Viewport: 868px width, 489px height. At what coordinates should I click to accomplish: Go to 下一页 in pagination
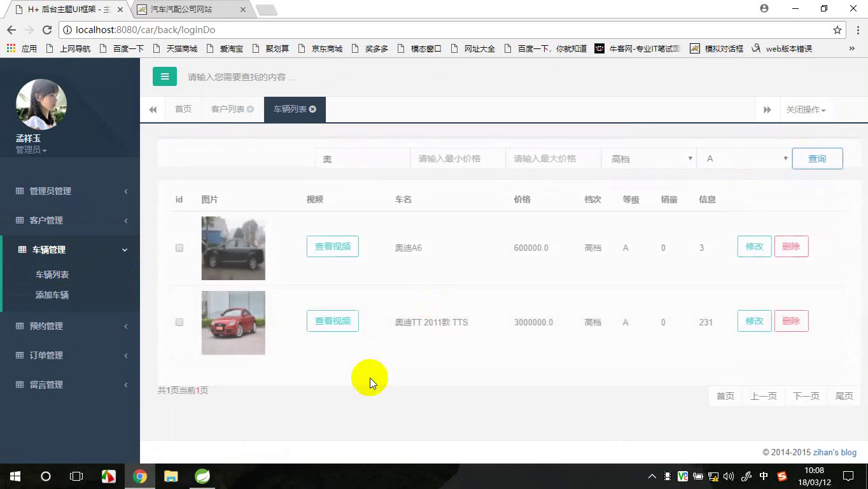point(806,396)
